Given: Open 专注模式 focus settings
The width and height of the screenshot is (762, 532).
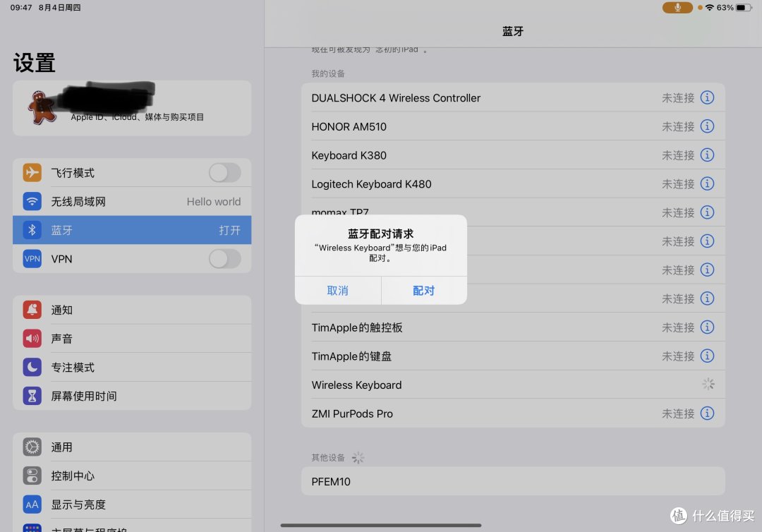Looking at the screenshot, I should click(132, 368).
